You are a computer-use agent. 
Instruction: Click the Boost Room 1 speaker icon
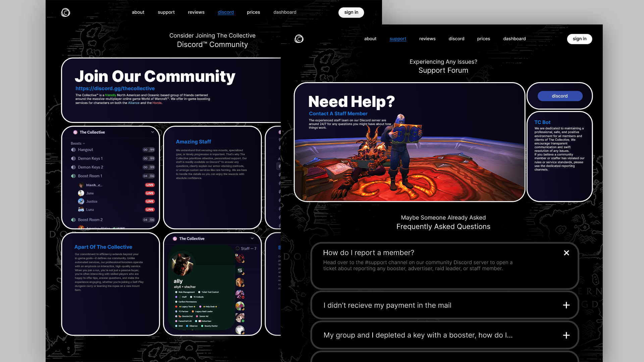(x=73, y=176)
